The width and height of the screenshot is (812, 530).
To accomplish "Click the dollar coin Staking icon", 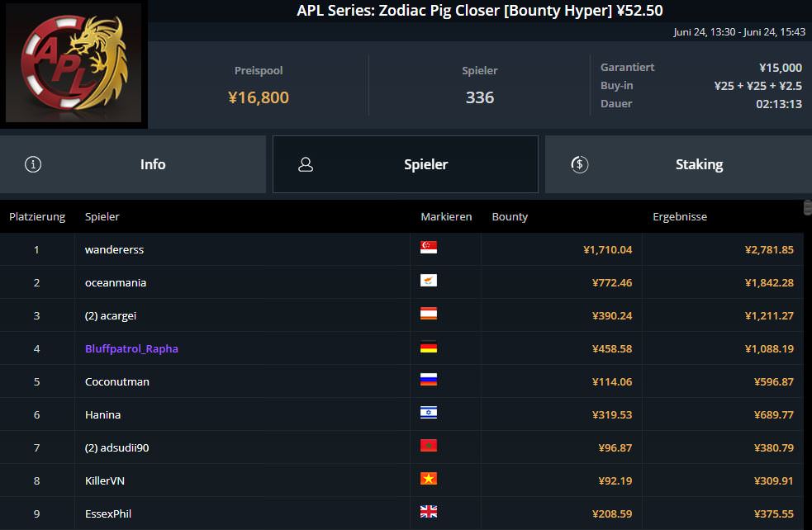I will (579, 164).
